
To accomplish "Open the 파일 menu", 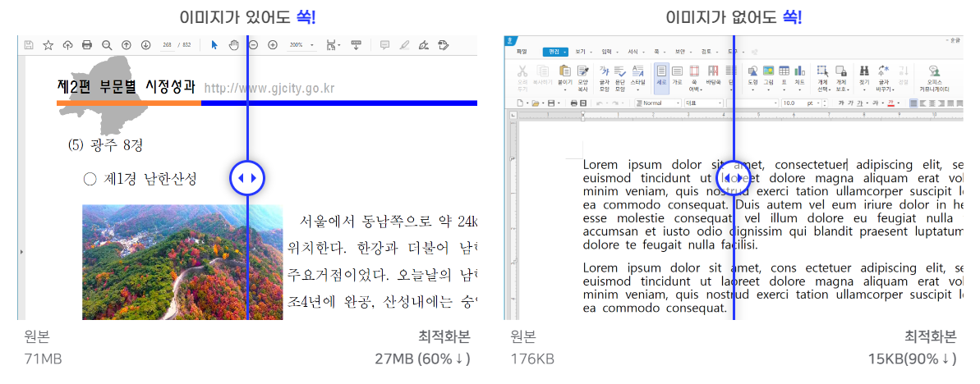I will (522, 51).
